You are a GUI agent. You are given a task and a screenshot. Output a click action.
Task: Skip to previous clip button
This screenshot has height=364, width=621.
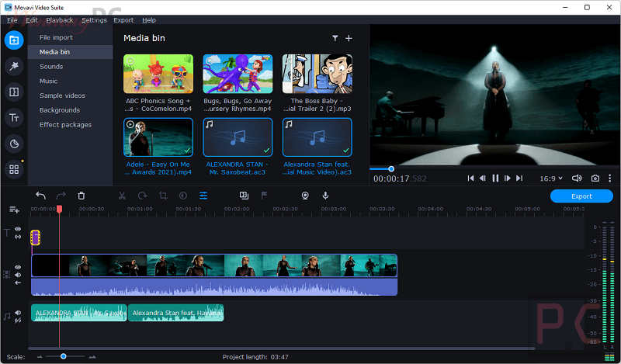pyautogui.click(x=470, y=179)
